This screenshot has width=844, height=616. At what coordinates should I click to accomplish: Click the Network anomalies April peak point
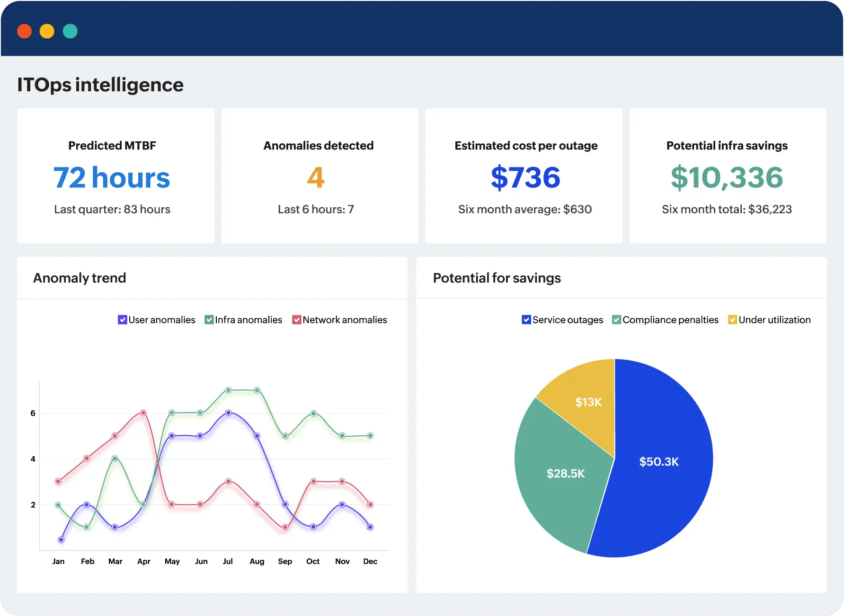(143, 413)
